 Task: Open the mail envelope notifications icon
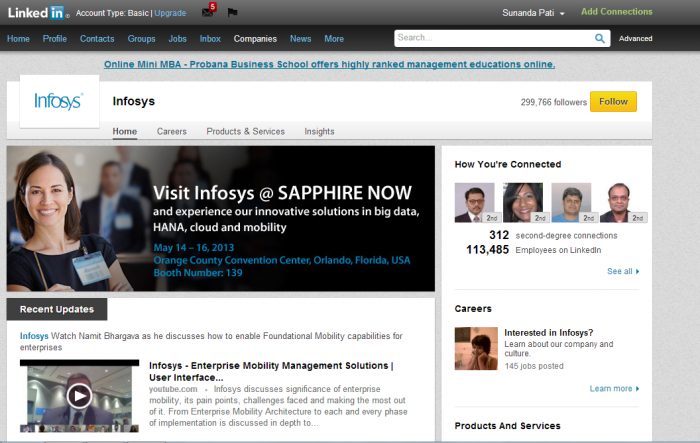pyautogui.click(x=208, y=11)
